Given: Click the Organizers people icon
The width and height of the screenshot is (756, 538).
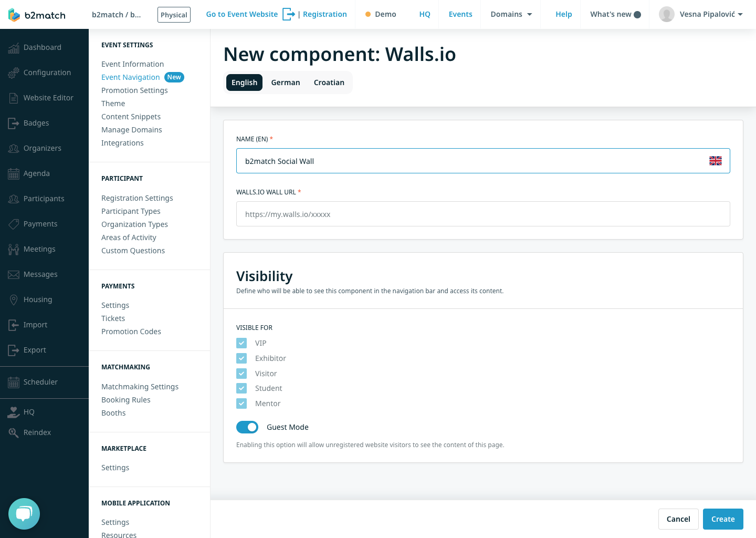Looking at the screenshot, I should point(14,149).
